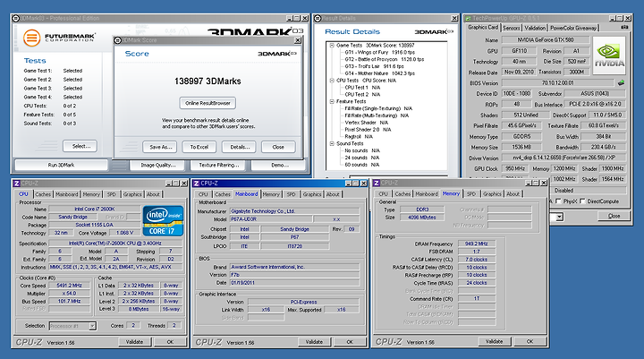Click the title icon of the CPU-Z mainboard window

[196, 184]
